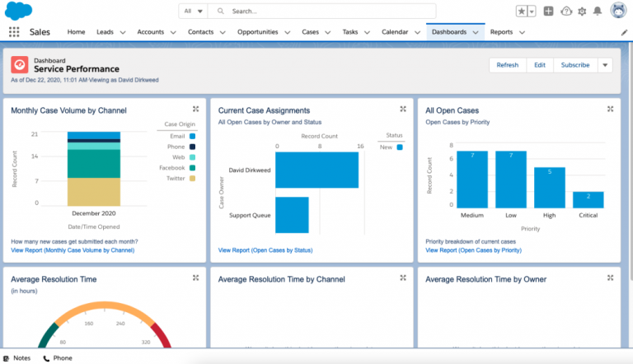Open the App Launcher grid icon

14,32
